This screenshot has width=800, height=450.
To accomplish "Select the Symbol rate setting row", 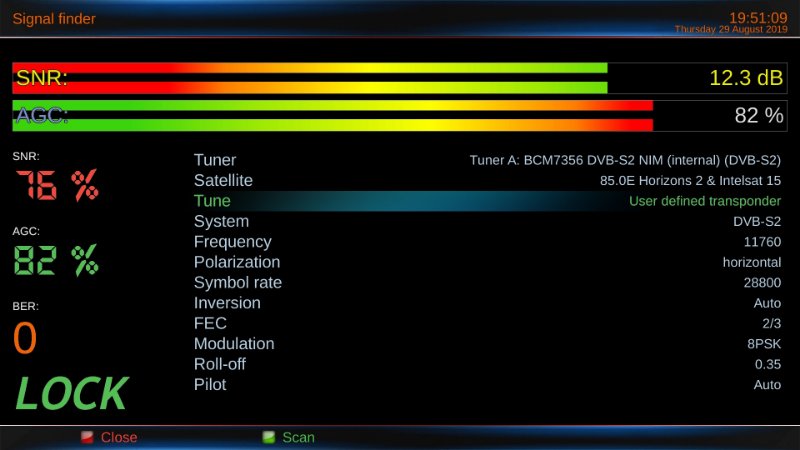I will pos(487,283).
